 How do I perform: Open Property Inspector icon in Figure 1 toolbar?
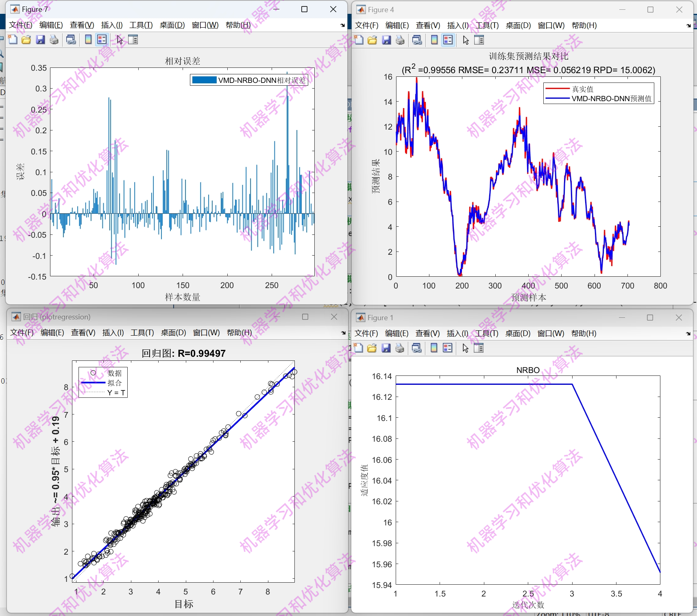(479, 348)
